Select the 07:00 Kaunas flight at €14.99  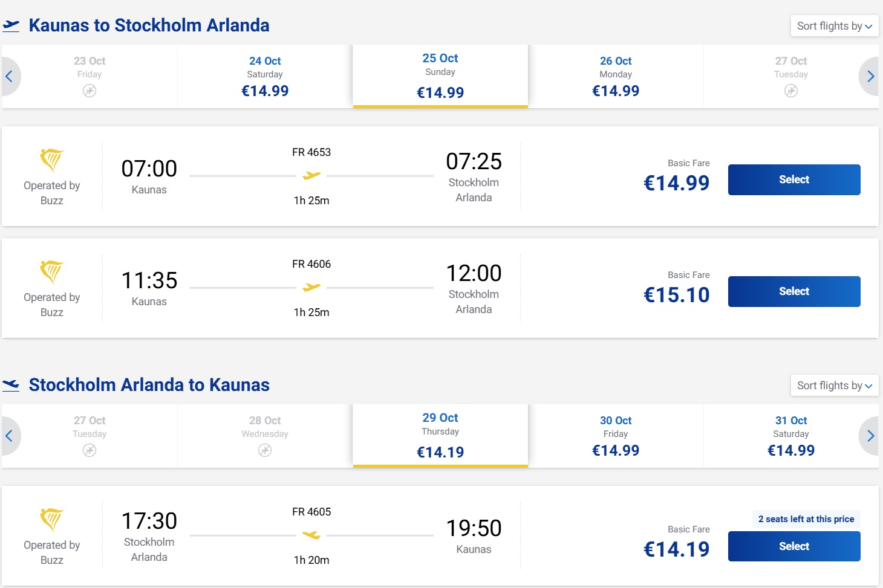point(794,179)
